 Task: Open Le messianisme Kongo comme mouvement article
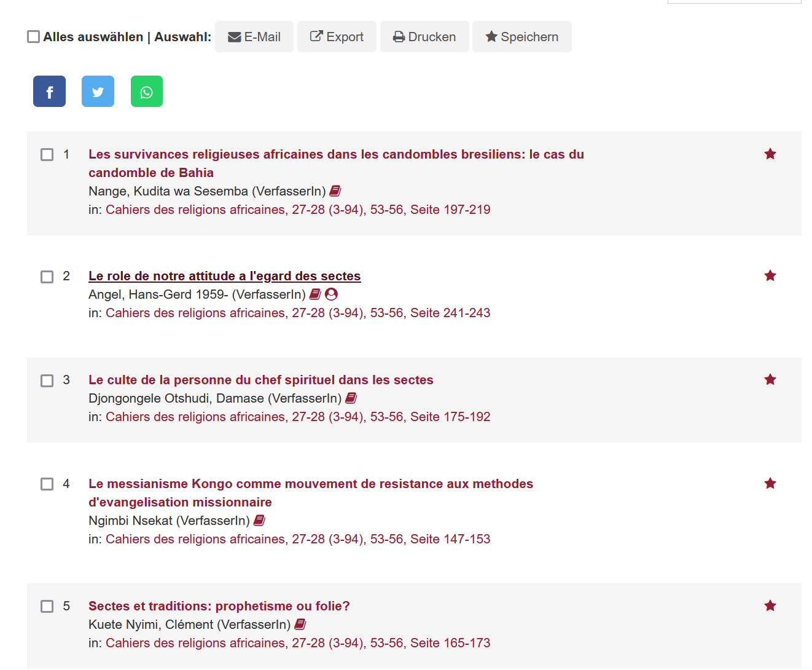(311, 493)
